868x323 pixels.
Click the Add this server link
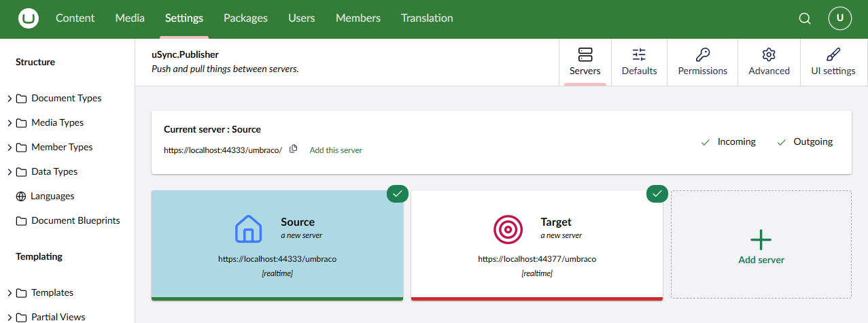(x=336, y=150)
